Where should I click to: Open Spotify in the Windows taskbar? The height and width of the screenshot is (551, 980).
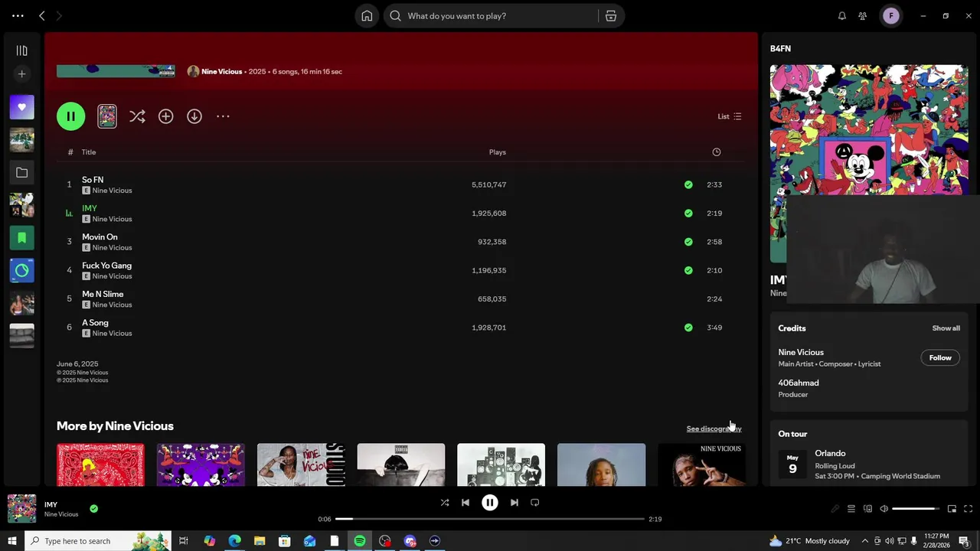click(x=360, y=541)
